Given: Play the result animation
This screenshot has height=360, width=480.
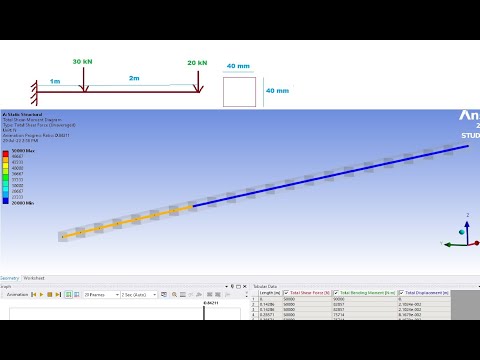Looking at the screenshot, I should click(x=42, y=295).
